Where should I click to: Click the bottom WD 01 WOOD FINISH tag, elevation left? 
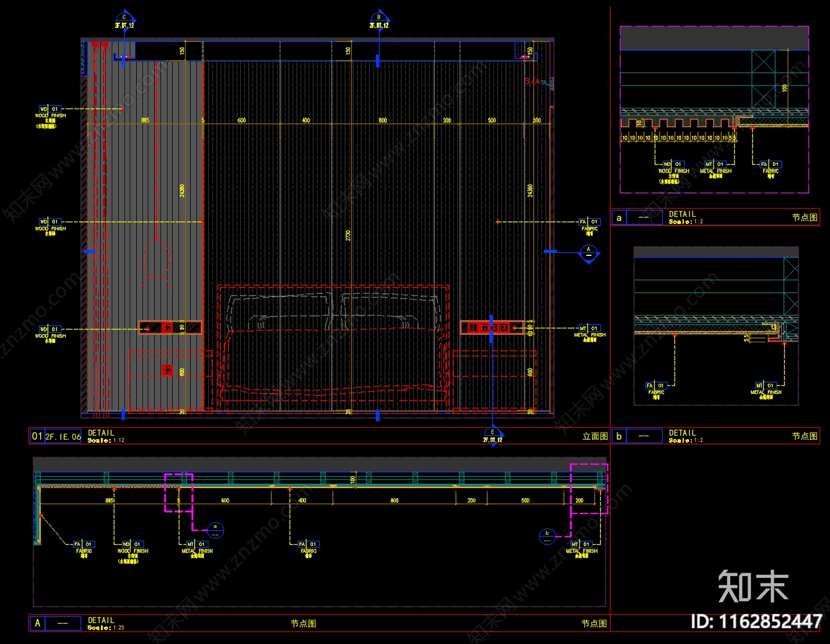50,334
